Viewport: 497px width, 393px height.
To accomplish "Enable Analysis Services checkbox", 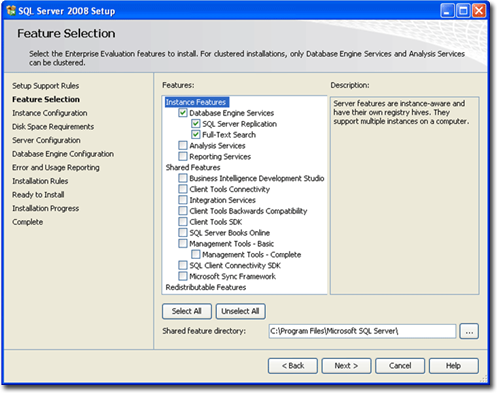I will [183, 145].
